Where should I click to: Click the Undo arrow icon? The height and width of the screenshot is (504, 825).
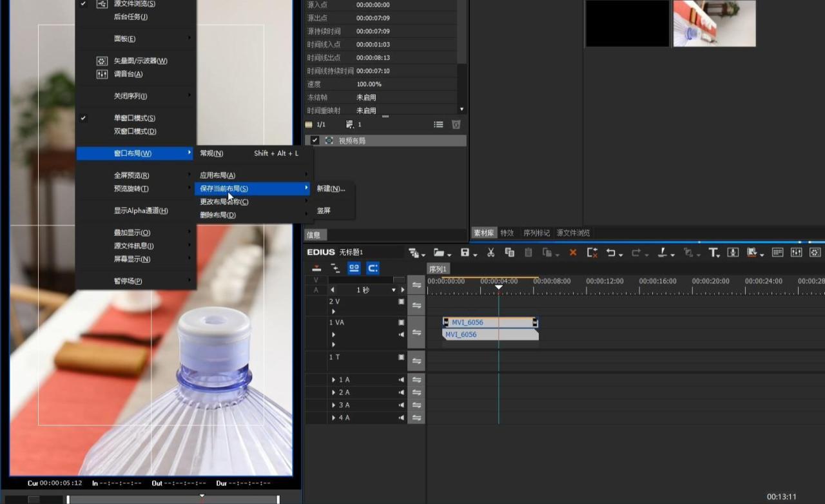pyautogui.click(x=611, y=253)
